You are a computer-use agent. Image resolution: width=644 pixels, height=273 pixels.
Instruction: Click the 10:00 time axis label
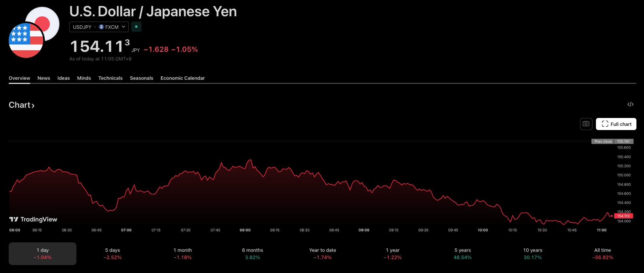(483, 230)
